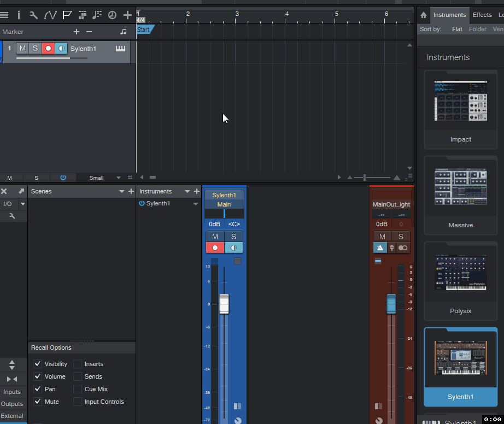This screenshot has width=504, height=424.
Task: Show Outputs in mixer
Action: point(12,404)
